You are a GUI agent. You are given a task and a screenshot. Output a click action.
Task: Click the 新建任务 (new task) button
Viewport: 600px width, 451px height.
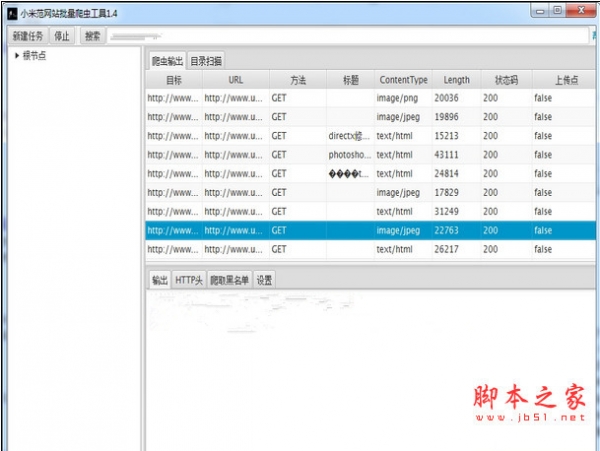pyautogui.click(x=27, y=35)
